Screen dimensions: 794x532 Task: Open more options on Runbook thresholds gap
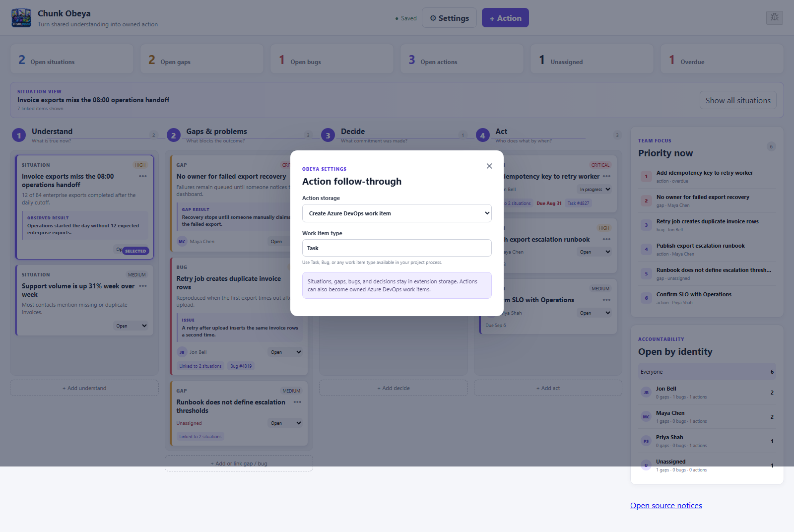pyautogui.click(x=297, y=402)
